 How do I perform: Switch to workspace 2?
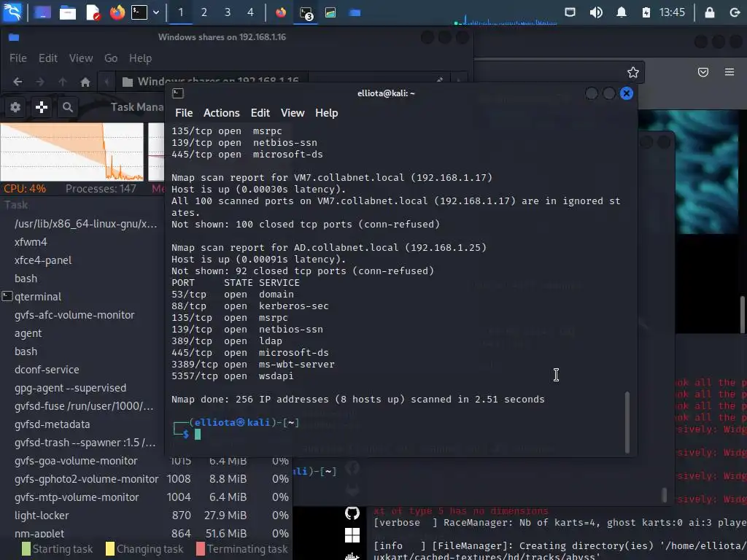click(x=204, y=12)
